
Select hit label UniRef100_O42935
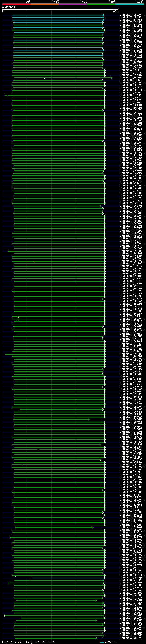click(x=131, y=50)
